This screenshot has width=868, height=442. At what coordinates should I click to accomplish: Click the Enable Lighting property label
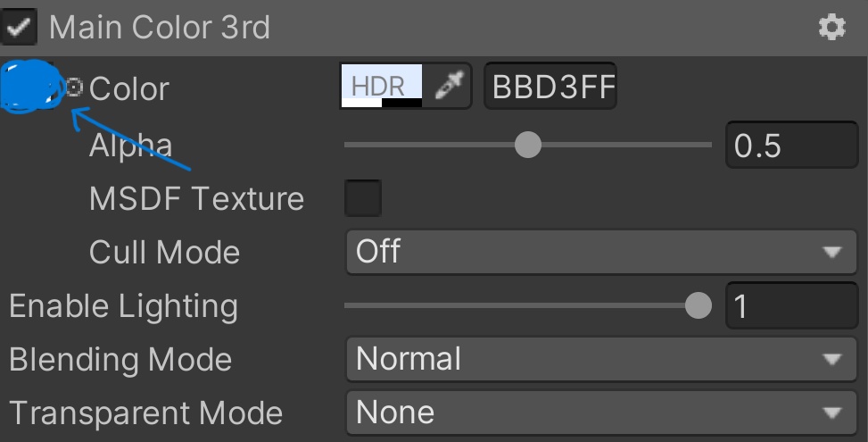tap(123, 306)
